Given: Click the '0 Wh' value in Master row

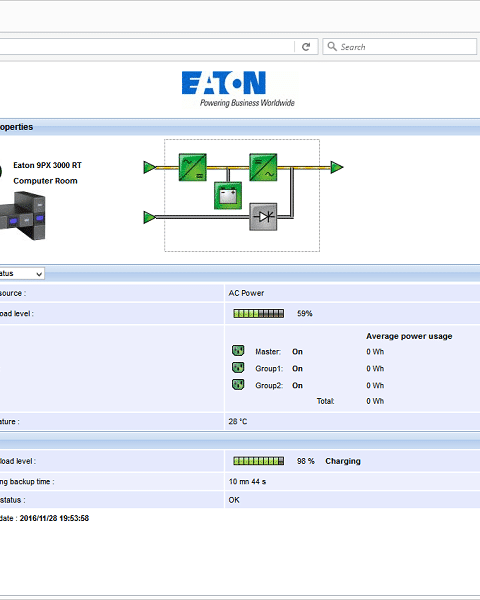Looking at the screenshot, I should (375, 352).
